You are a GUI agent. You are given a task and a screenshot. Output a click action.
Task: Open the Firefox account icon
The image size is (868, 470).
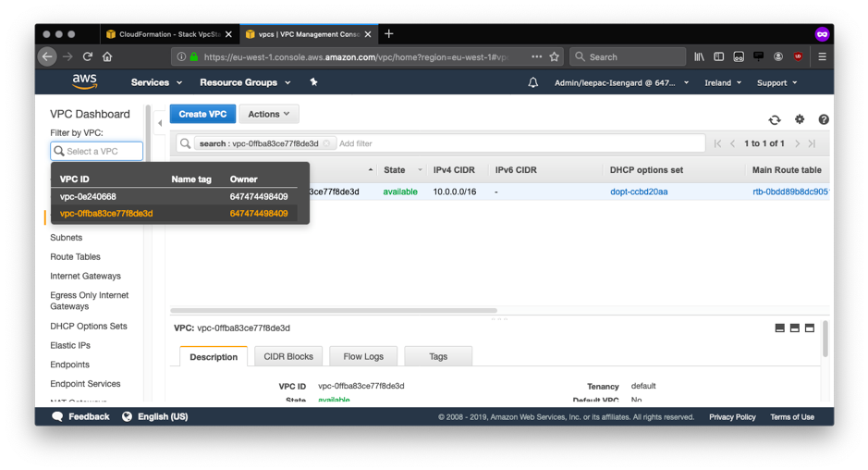click(778, 56)
